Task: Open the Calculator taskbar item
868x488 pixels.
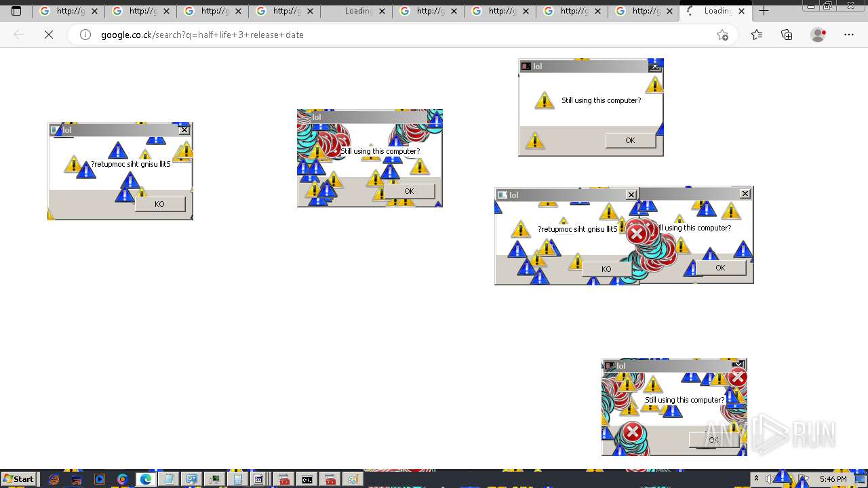Action: 238,479
